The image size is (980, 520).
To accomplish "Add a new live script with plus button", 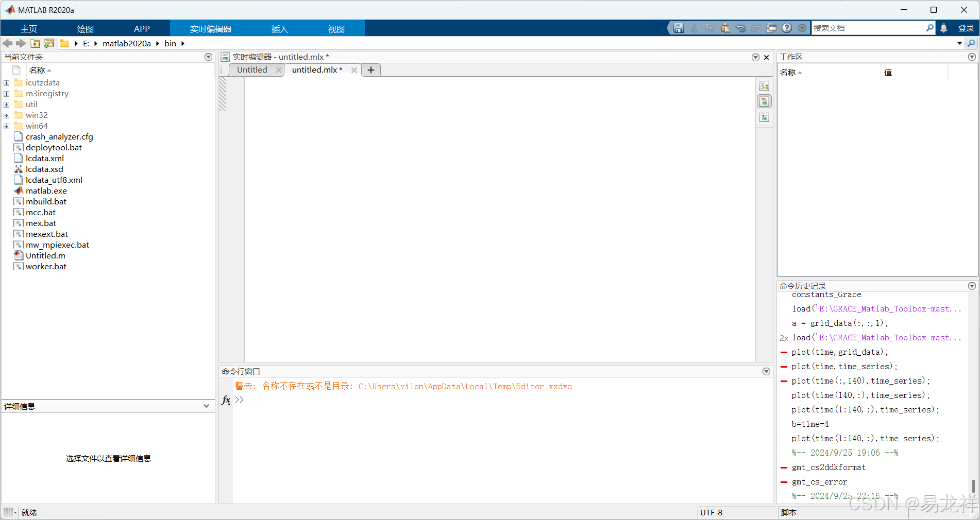I will [371, 70].
